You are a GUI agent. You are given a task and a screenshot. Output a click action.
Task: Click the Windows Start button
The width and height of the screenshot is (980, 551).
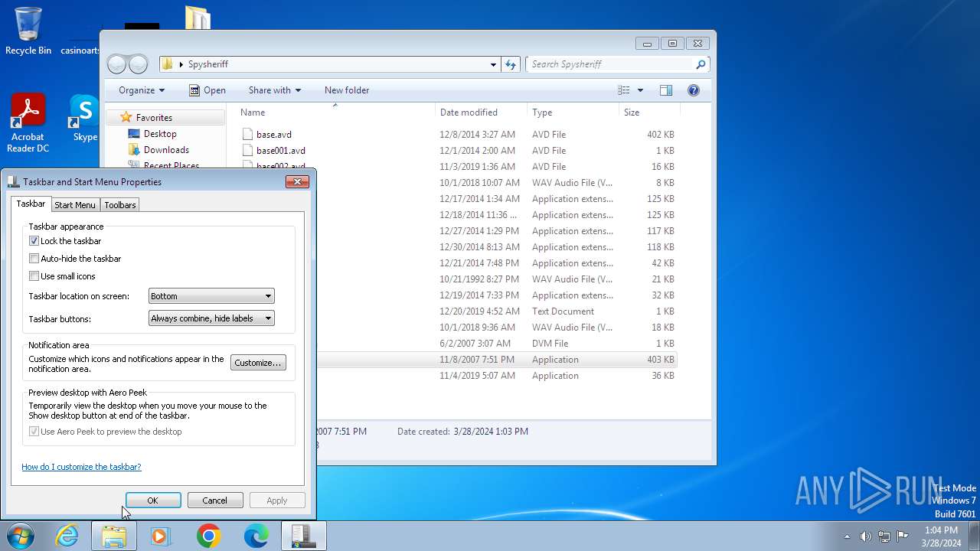[x=20, y=536]
